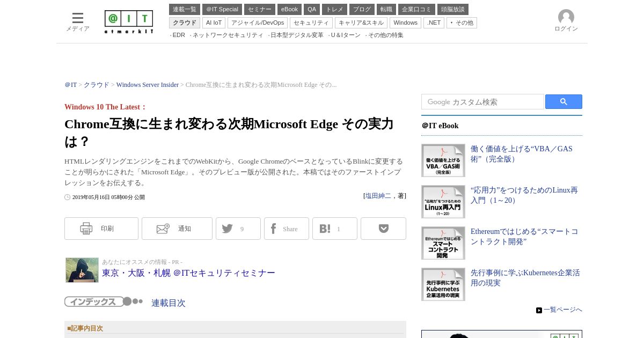The width and height of the screenshot is (644, 338).
Task: Open the ブログ tab
Action: [x=362, y=9]
